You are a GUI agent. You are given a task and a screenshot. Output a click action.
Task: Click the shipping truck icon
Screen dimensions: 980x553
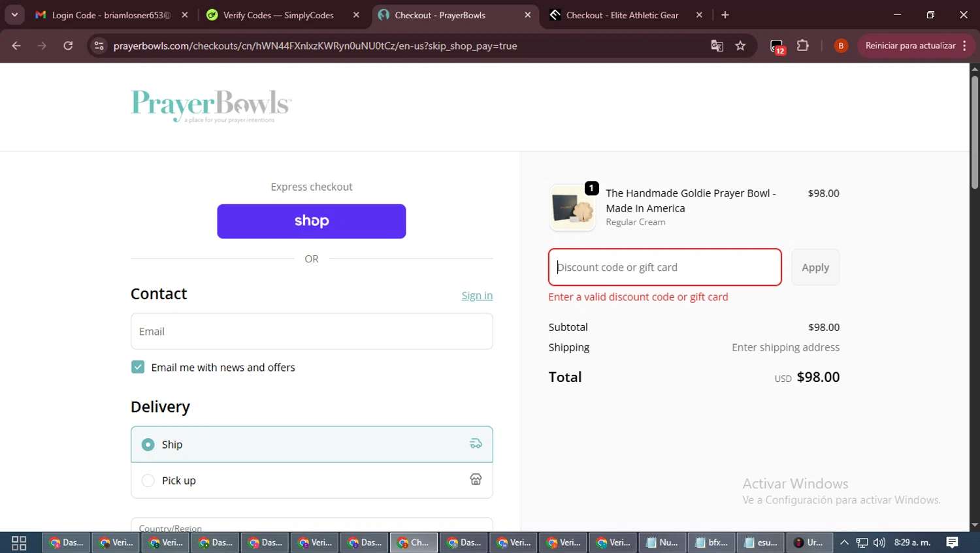[x=476, y=444]
